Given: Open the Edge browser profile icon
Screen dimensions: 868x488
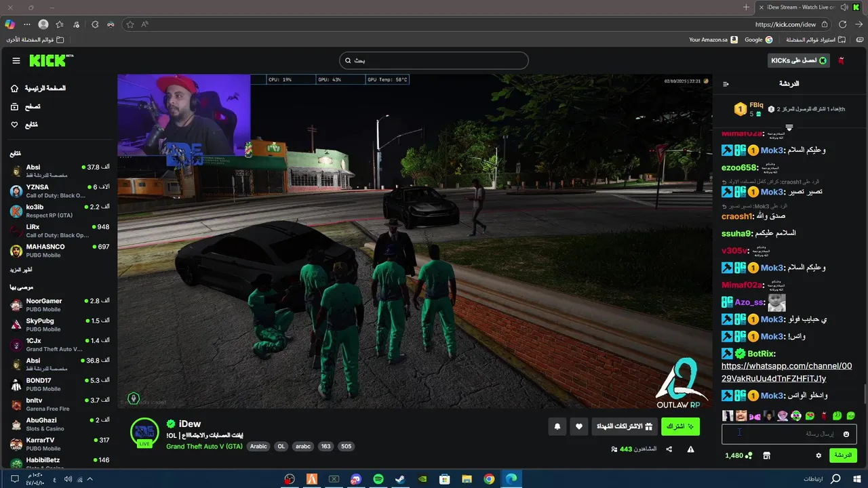Looking at the screenshot, I should point(43,24).
